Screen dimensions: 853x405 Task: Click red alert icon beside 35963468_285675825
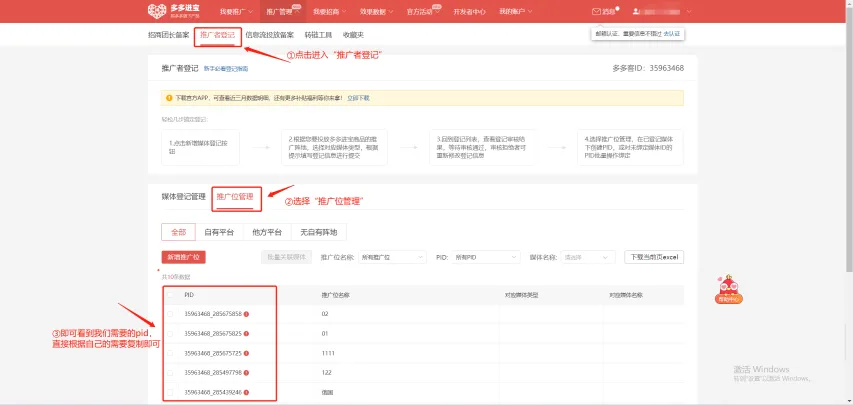(x=246, y=334)
